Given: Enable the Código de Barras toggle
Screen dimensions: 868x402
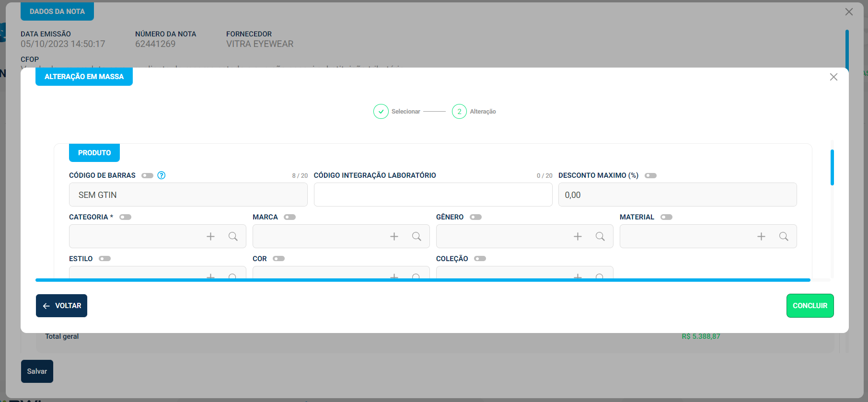Looking at the screenshot, I should [x=147, y=175].
